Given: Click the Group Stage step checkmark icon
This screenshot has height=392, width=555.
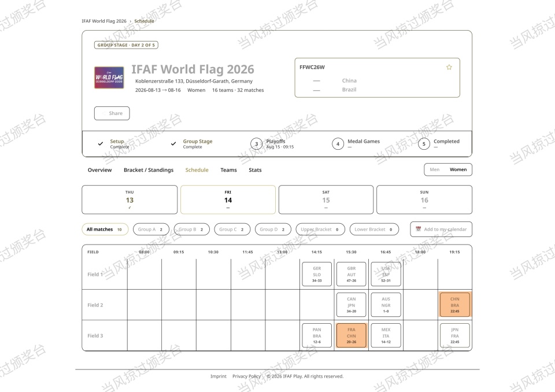Looking at the screenshot, I should (x=173, y=144).
